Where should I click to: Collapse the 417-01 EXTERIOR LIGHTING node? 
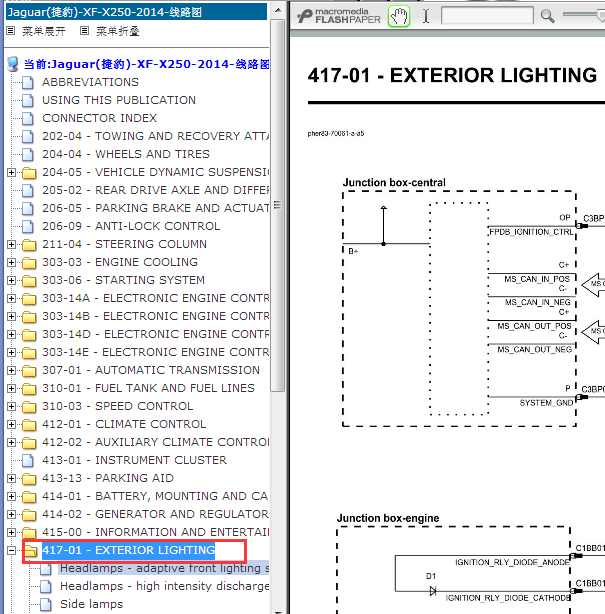(11, 551)
